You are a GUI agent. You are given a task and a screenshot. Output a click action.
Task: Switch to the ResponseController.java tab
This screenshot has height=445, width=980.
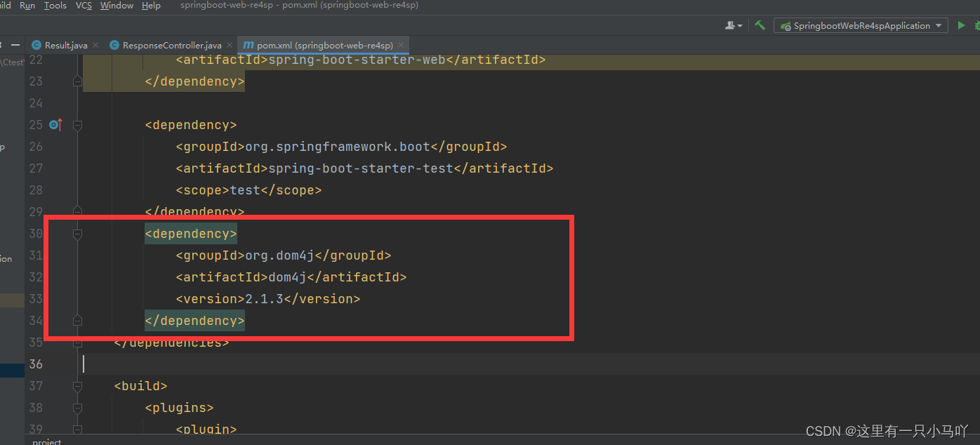click(171, 45)
